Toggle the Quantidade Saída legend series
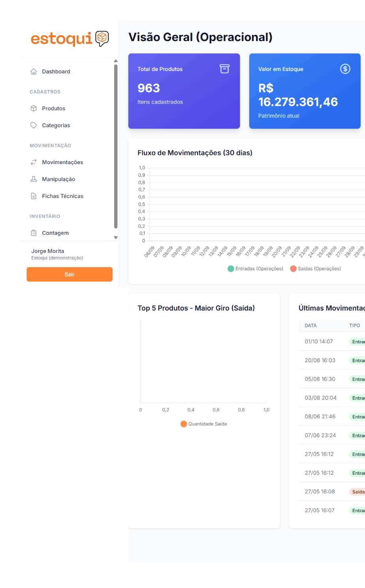Screen dimensions: 365x588 (x=203, y=424)
